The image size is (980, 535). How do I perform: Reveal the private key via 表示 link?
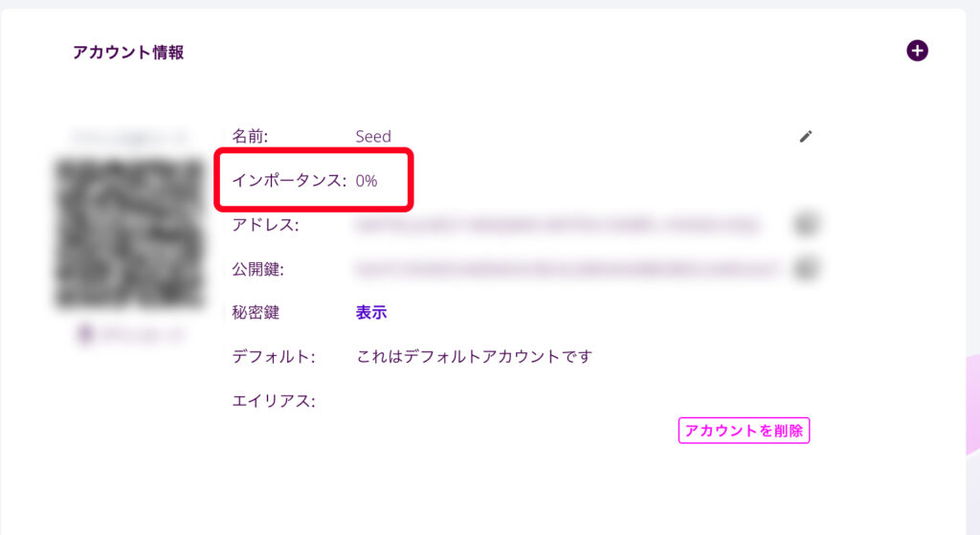click(371, 313)
